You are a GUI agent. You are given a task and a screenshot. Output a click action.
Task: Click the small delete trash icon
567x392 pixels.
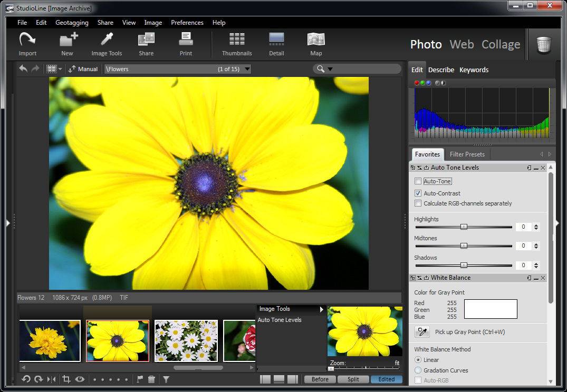[152, 379]
